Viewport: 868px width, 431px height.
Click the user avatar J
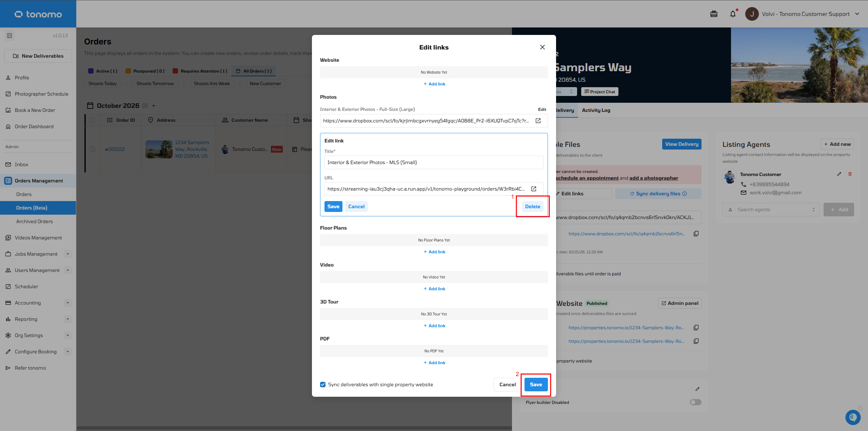click(752, 14)
